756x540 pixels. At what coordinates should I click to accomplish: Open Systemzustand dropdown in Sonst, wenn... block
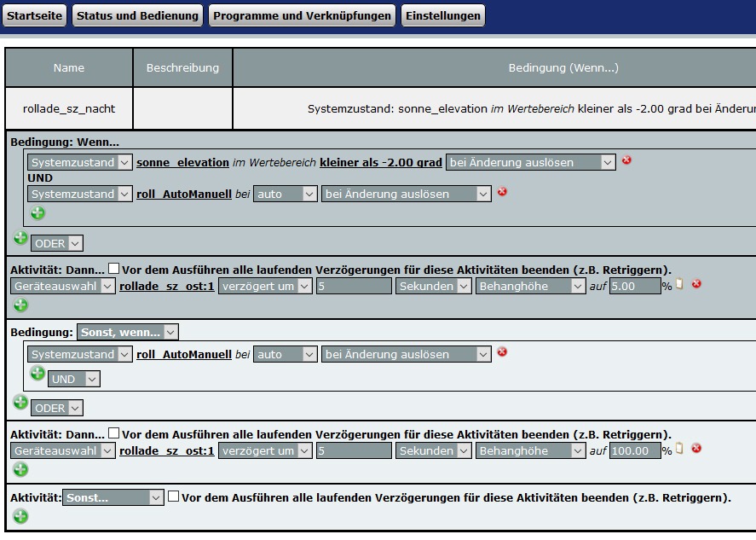pyautogui.click(x=79, y=354)
